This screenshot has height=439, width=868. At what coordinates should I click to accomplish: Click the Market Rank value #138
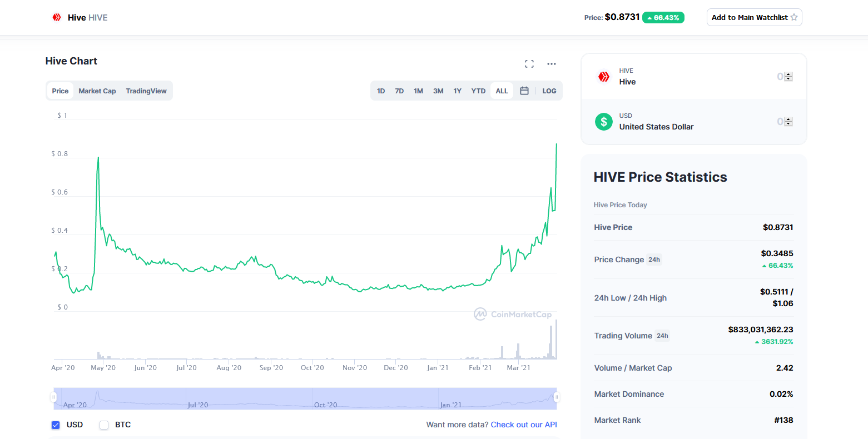(783, 420)
